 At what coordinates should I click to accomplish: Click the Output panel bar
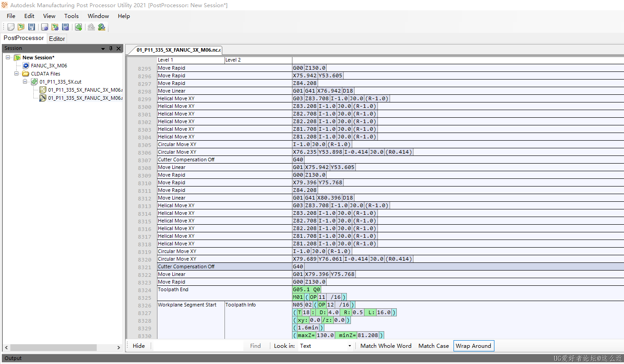click(312, 358)
